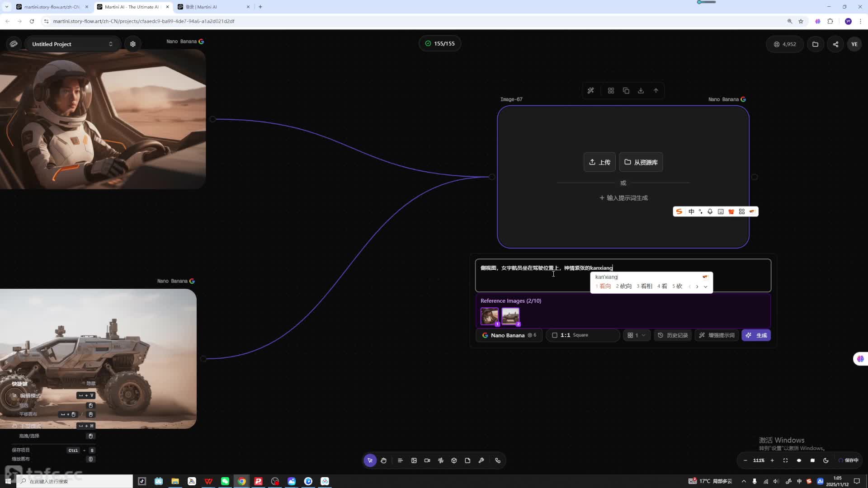Click the 生成 generate button
The width and height of the screenshot is (868, 488).
click(x=756, y=335)
